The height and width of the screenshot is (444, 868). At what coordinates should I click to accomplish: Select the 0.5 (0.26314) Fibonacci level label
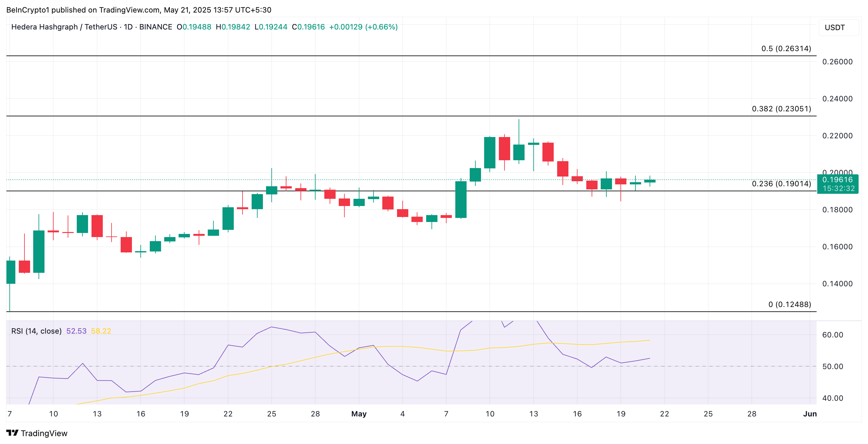pos(786,49)
